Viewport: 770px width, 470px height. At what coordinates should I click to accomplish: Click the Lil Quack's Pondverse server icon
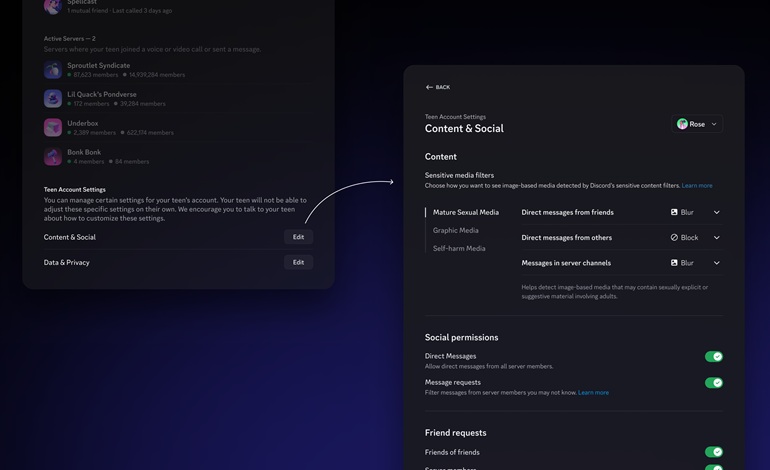(x=53, y=99)
